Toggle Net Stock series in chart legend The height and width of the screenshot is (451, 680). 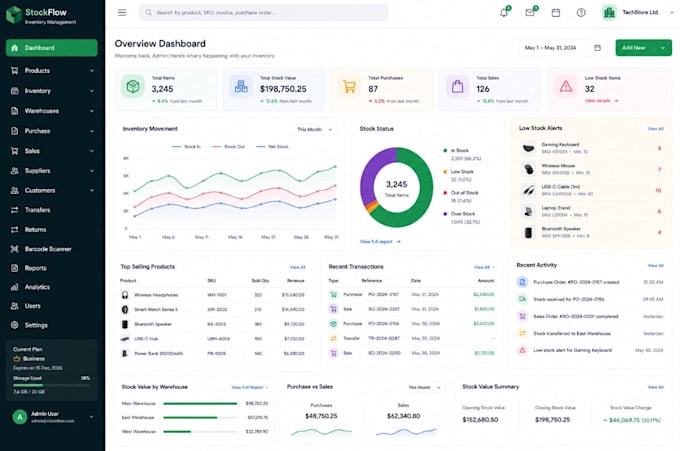(272, 147)
